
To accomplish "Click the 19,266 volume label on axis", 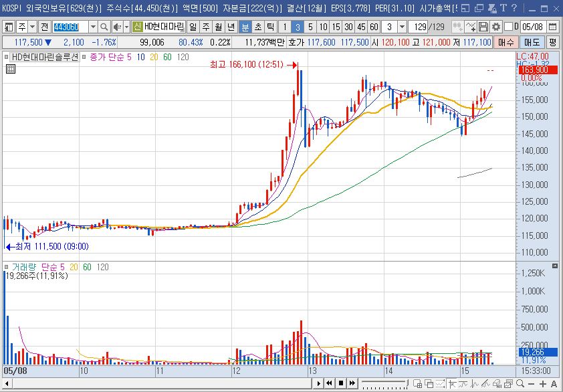I will (x=538, y=352).
